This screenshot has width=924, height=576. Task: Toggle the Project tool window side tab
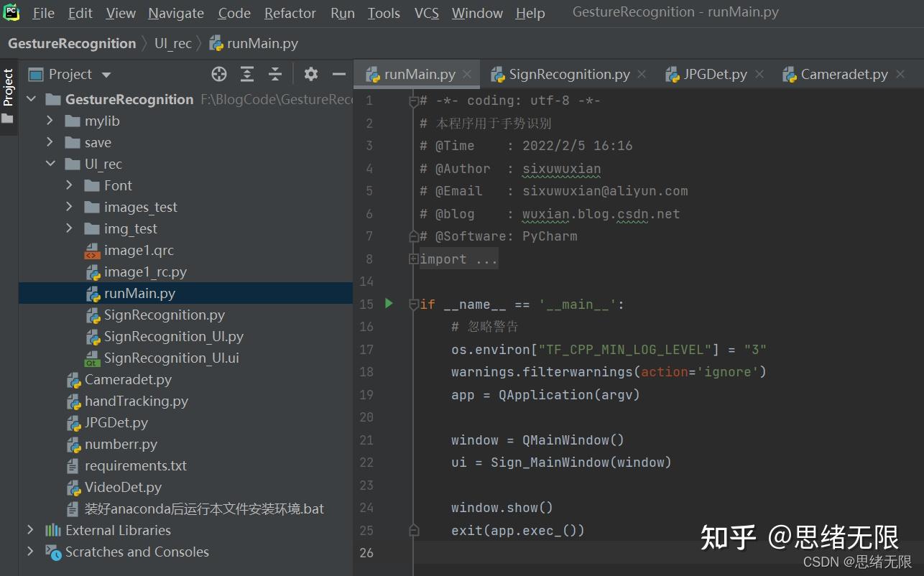[x=9, y=96]
